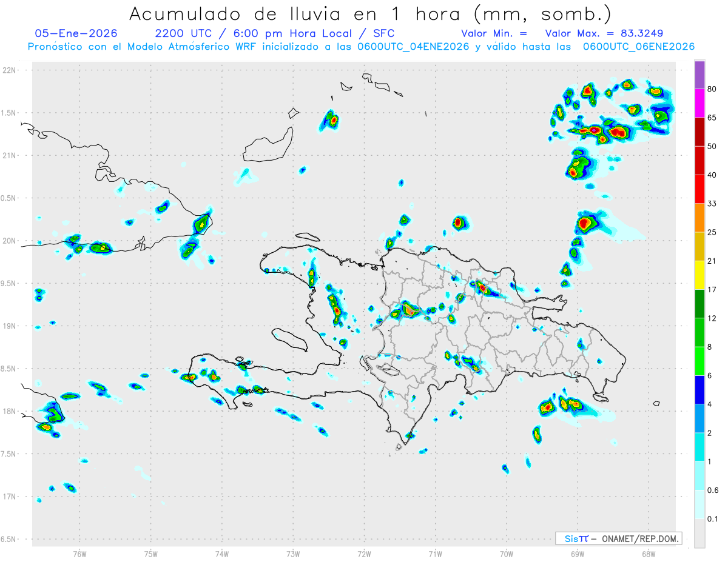Select the '12' label on the color scale

click(712, 318)
